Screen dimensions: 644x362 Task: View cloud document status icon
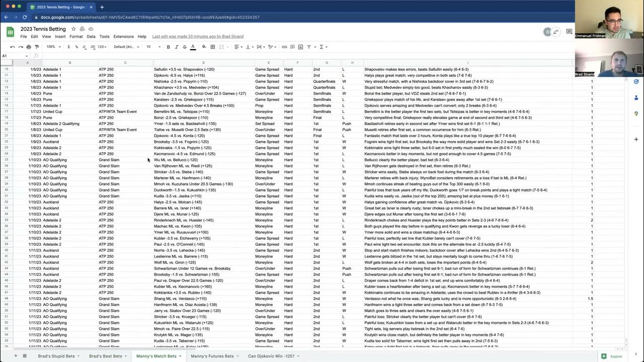(91, 29)
